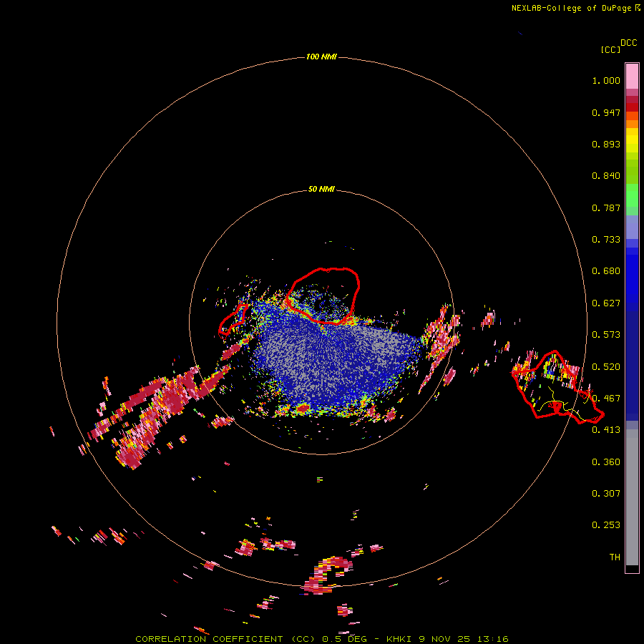This screenshot has width=644, height=644.
Task: Click the 0.733 color scale value
Action: [x=606, y=240]
